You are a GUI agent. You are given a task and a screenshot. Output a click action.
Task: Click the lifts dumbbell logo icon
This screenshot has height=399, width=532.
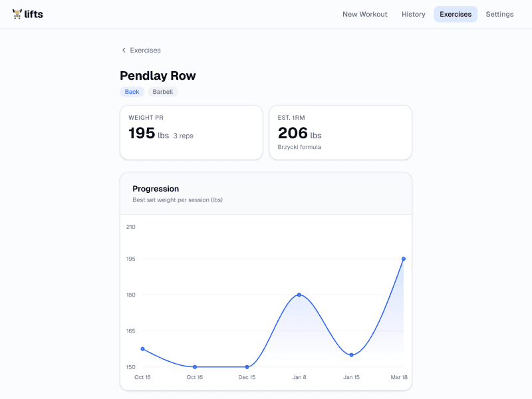tap(17, 14)
